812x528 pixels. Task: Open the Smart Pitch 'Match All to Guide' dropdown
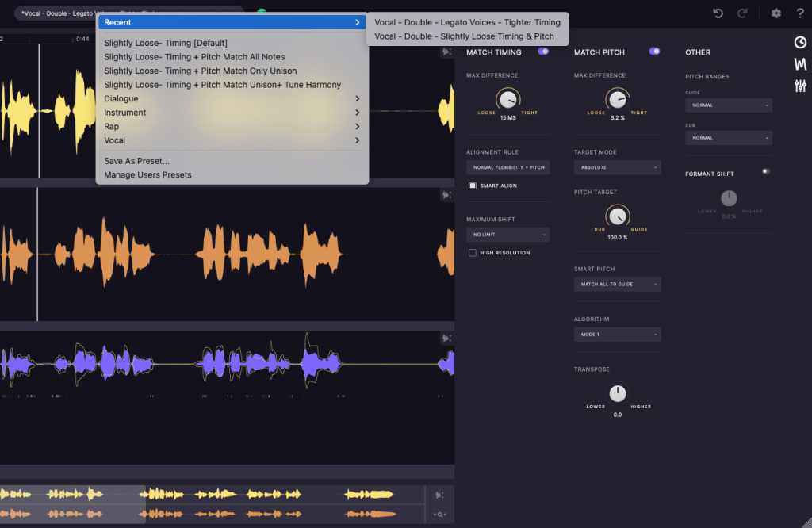(617, 284)
